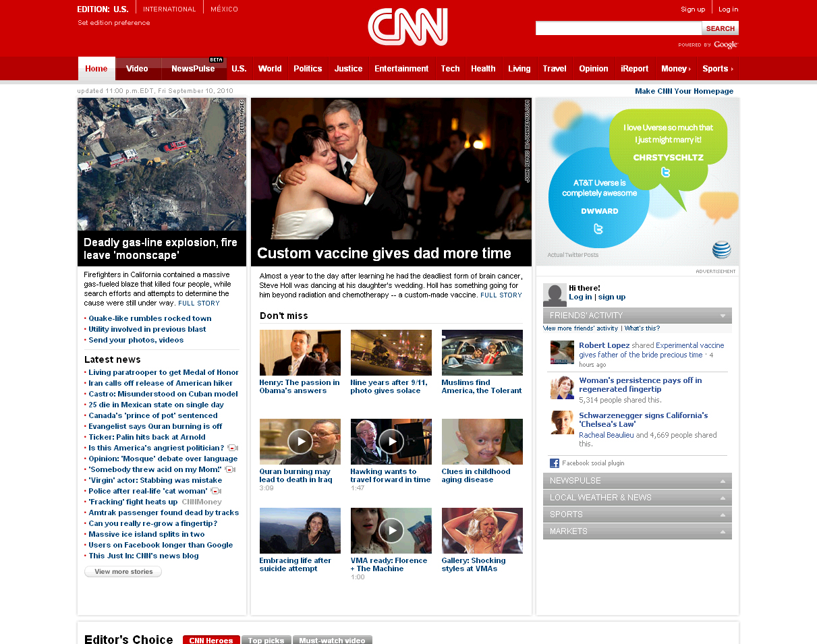The height and width of the screenshot is (644, 817).
Task: Play the Florence + The Machine video
Action: coord(391,531)
